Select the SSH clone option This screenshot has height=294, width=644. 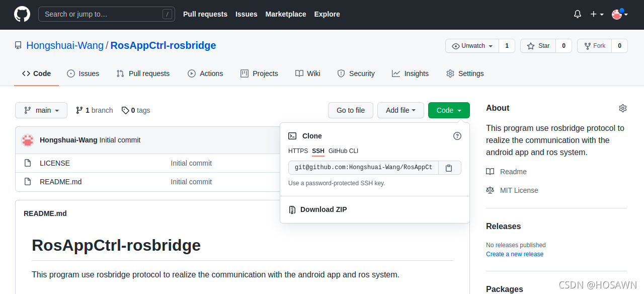318,151
